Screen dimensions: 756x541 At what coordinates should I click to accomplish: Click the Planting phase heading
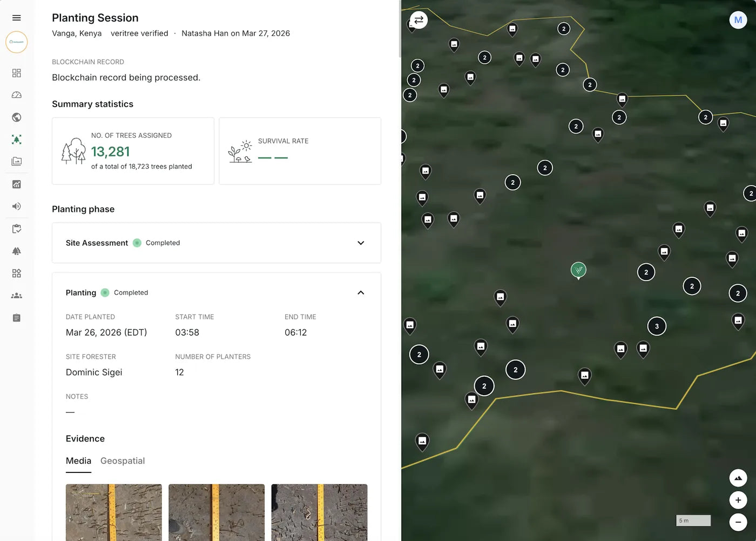pos(83,209)
